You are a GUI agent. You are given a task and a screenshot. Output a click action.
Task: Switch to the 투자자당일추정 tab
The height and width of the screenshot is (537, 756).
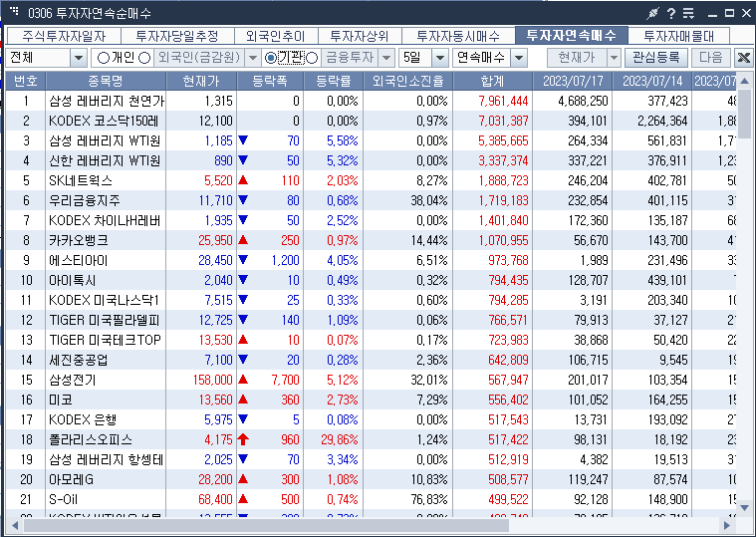pos(177,36)
